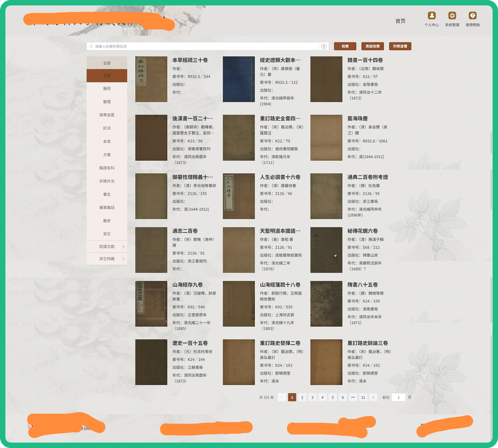The width and height of the screenshot is (498, 448).
Task: Open the 本草經疏三十卷 book cover thumbnail
Action: pos(151,79)
